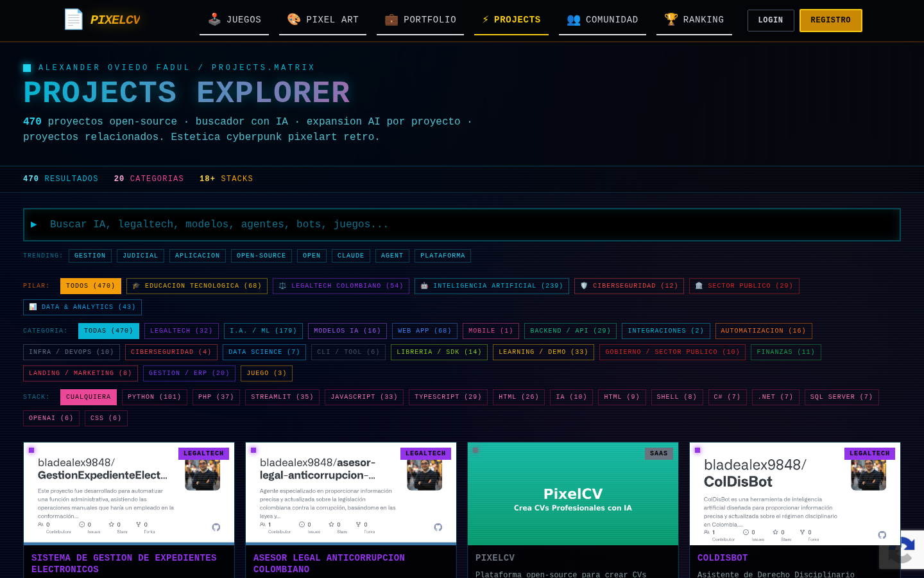Viewport: 924px width, 578px height.
Task: Click the GitHub icon on GestionExpedienteElect card
Action: pos(216,527)
